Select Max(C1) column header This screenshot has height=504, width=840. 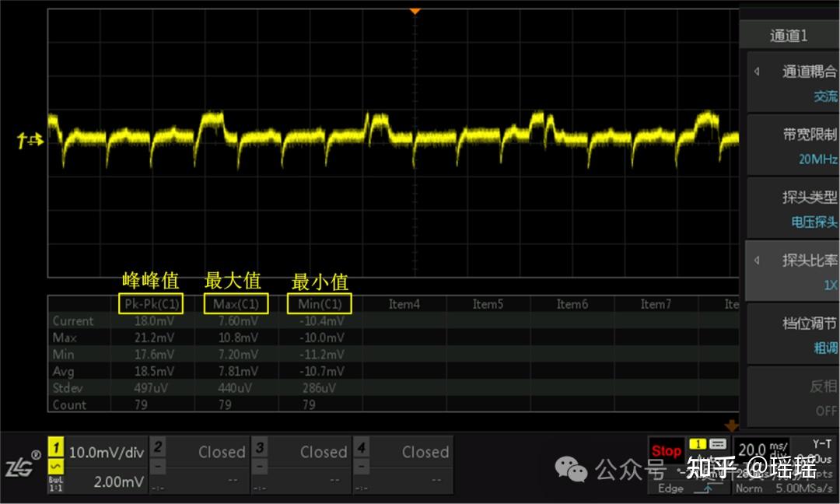pyautogui.click(x=236, y=304)
